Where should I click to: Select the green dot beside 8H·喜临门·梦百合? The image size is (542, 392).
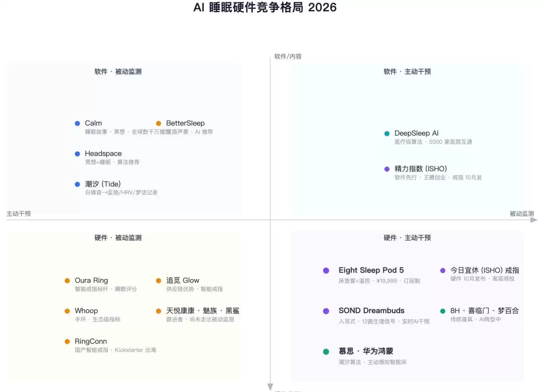[443, 311]
